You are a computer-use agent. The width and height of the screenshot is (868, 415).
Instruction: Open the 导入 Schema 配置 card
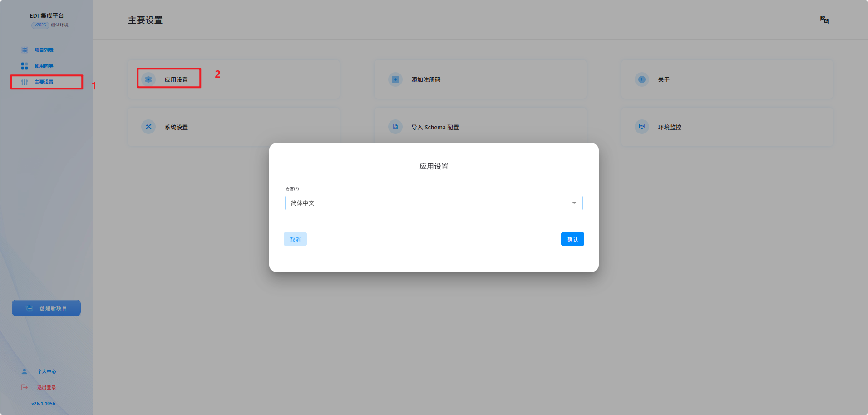[x=480, y=127]
